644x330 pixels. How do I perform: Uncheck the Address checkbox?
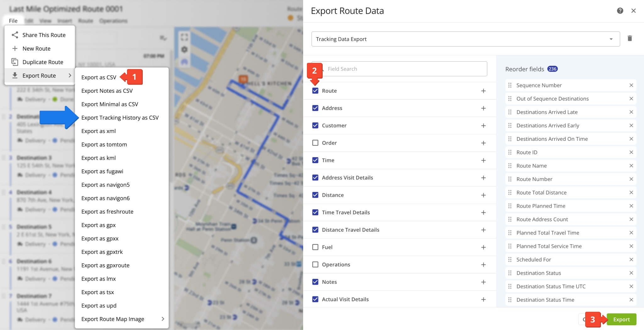coord(315,108)
